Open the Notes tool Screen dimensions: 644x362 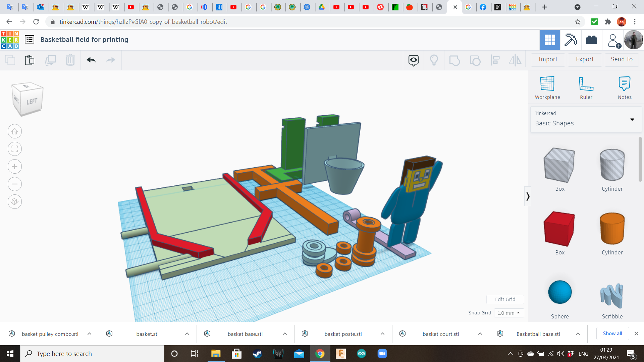click(x=624, y=84)
